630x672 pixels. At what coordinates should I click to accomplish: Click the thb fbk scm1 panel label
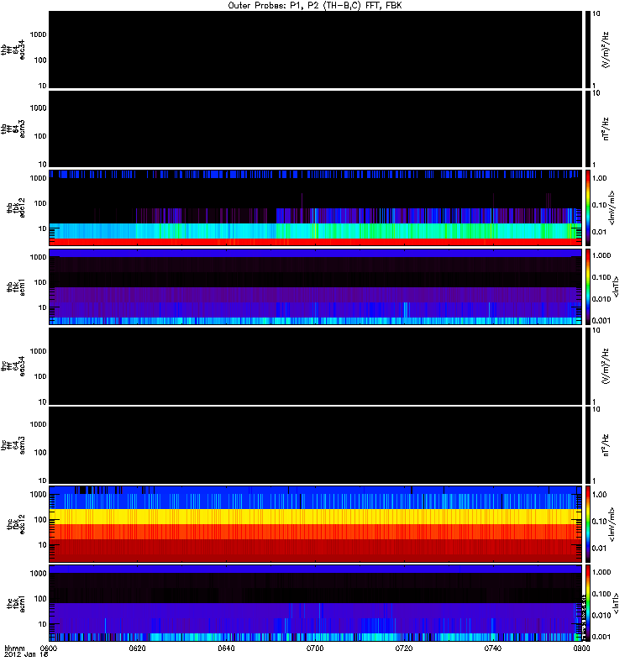(x=16, y=287)
